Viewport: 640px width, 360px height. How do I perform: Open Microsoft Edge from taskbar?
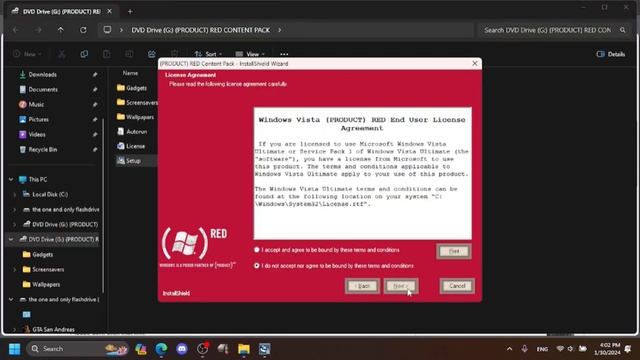click(161, 349)
